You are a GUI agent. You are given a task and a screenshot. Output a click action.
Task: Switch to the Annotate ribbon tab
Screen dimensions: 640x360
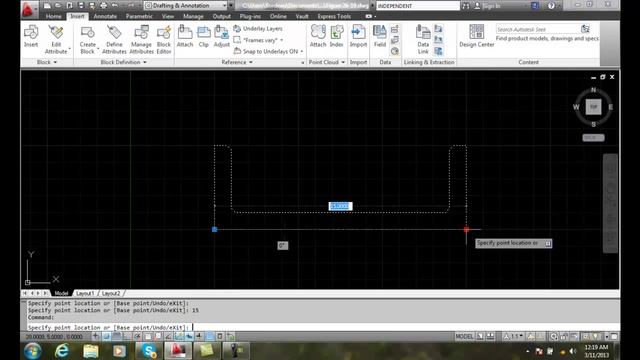pos(105,16)
